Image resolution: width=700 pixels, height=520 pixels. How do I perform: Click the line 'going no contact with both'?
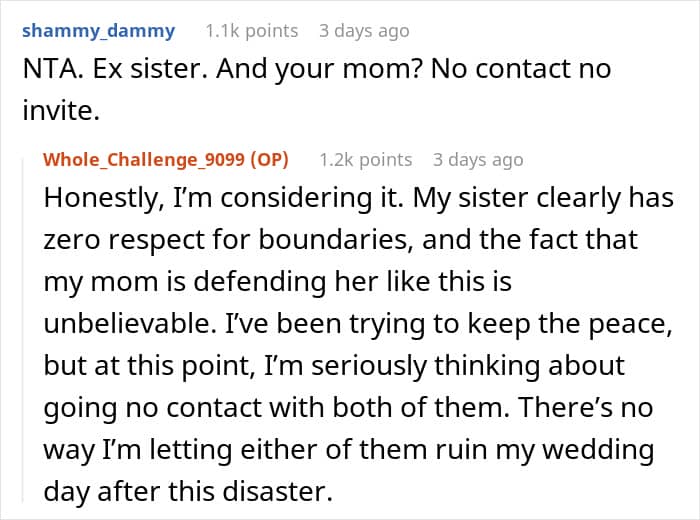pyautogui.click(x=348, y=408)
